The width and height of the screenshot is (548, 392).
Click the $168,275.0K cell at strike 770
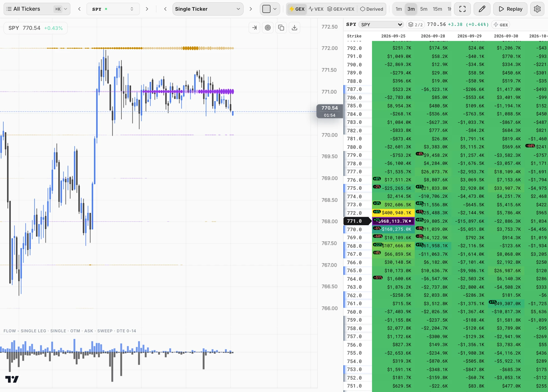pyautogui.click(x=393, y=229)
